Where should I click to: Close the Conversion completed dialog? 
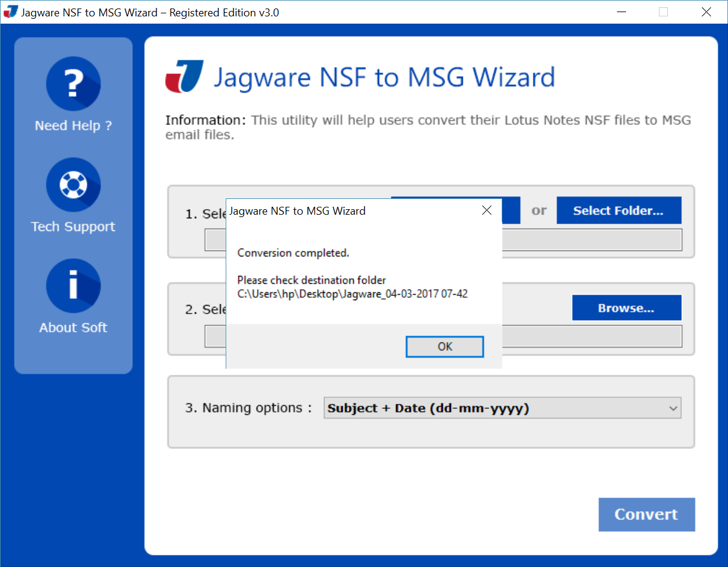click(486, 210)
